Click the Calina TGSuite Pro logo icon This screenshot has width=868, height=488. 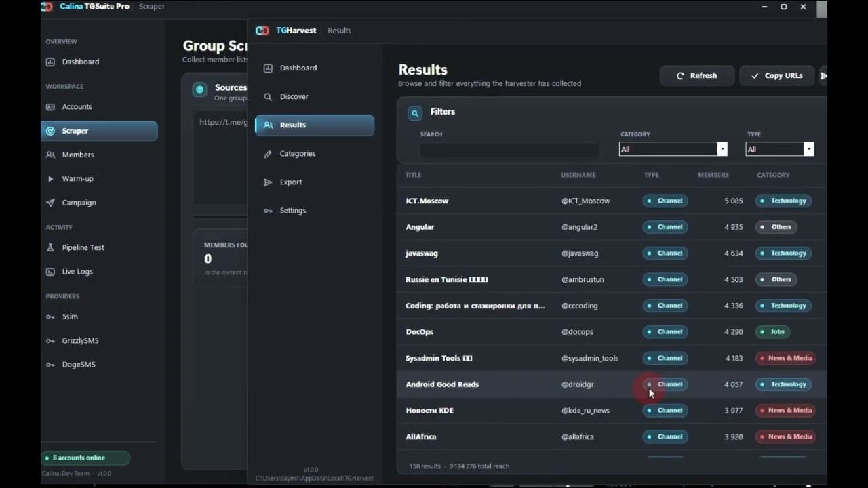coord(46,7)
